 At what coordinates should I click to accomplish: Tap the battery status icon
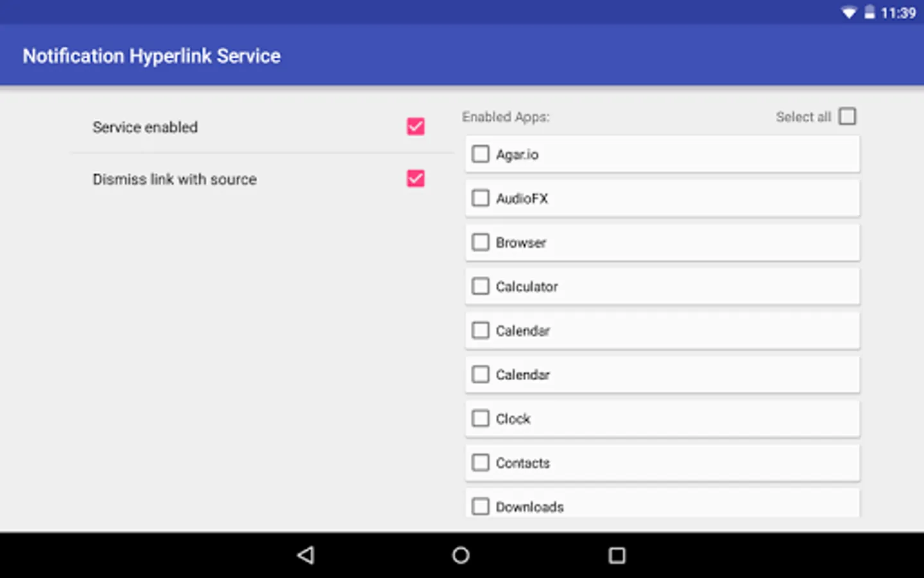[x=870, y=12]
